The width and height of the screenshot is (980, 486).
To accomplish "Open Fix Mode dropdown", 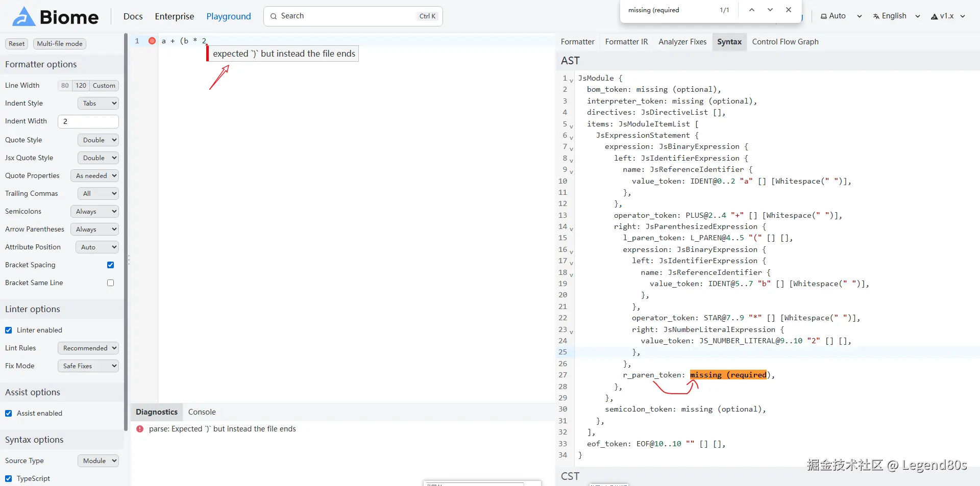I will tap(88, 366).
